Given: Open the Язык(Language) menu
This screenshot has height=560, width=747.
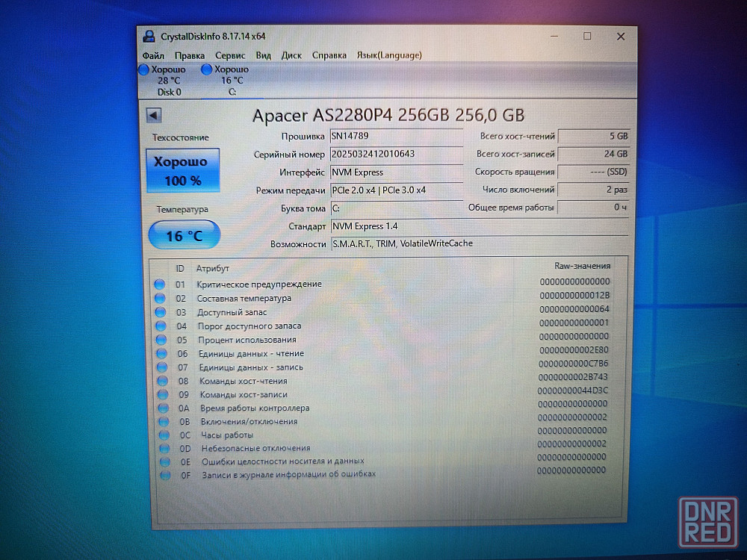Looking at the screenshot, I should click(388, 55).
